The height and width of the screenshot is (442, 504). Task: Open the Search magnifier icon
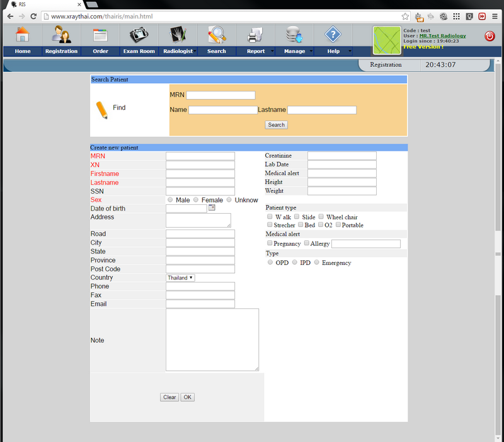pyautogui.click(x=217, y=35)
